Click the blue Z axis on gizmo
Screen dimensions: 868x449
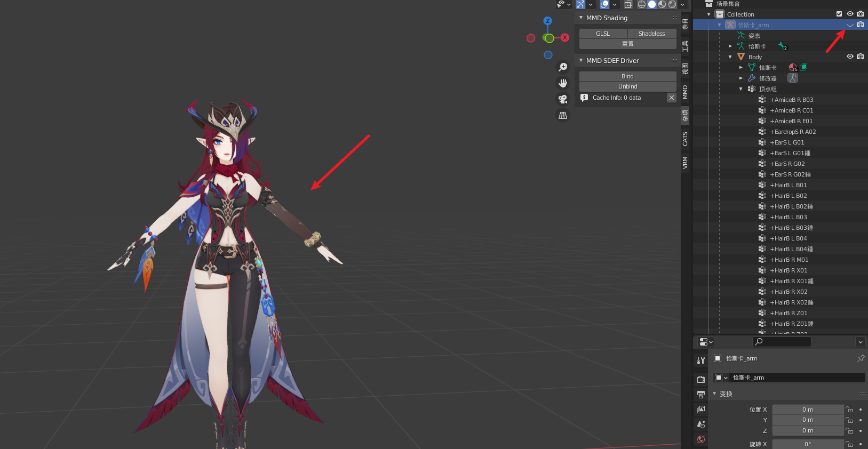click(548, 21)
